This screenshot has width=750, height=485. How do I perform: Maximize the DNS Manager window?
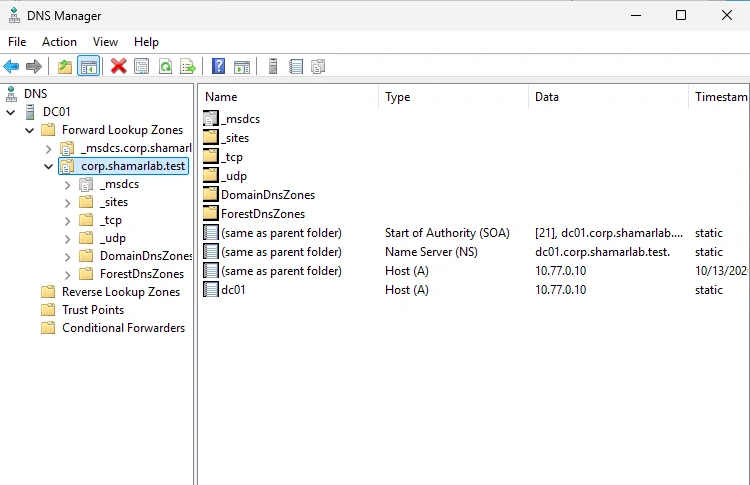tap(681, 15)
